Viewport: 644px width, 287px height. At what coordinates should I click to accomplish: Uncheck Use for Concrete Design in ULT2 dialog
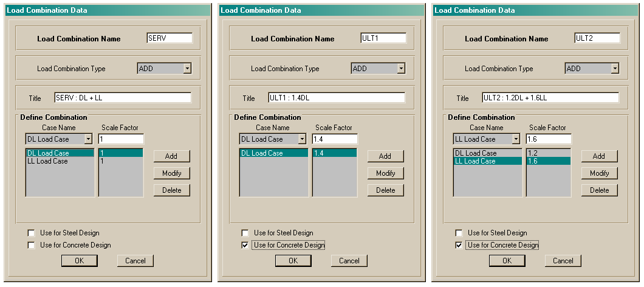pyautogui.click(x=459, y=246)
